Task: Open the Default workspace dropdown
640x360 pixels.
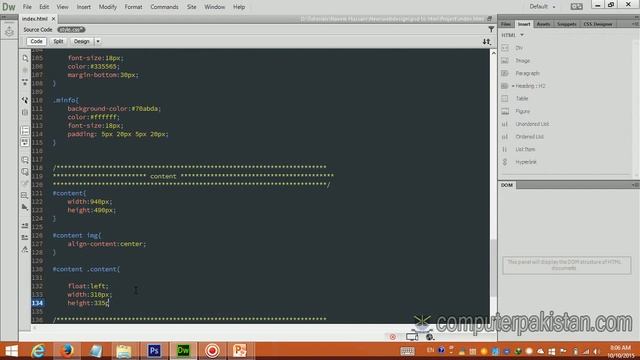Action: point(542,7)
